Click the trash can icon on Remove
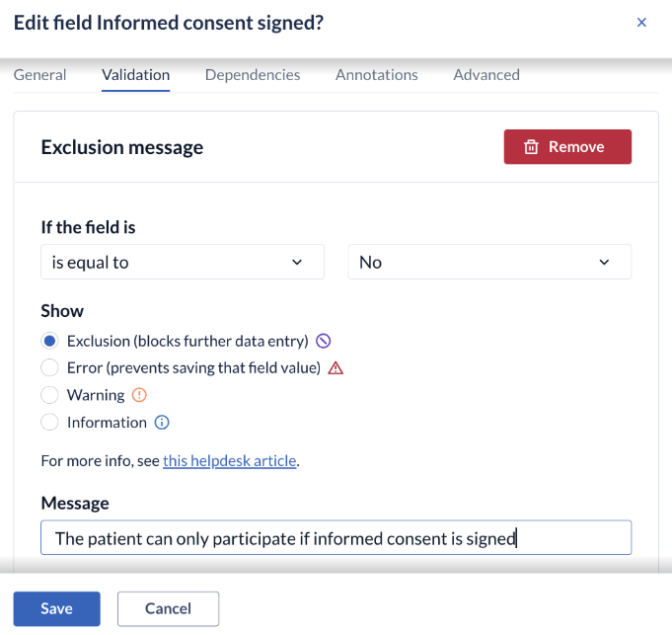The width and height of the screenshot is (672, 635). click(x=531, y=146)
